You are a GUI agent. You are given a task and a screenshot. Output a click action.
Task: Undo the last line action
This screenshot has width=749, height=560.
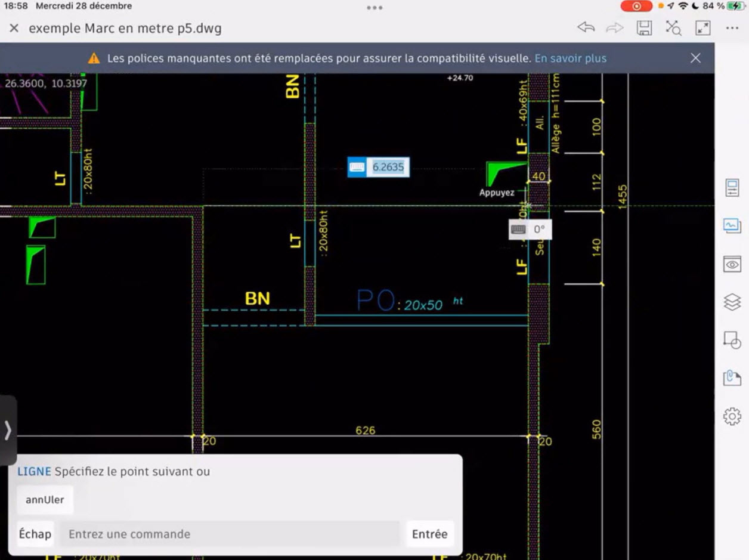coord(585,27)
